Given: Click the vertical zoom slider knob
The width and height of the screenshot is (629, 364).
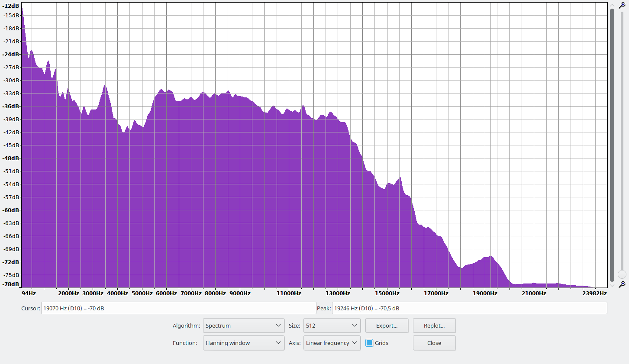Looking at the screenshot, I should tap(622, 274).
